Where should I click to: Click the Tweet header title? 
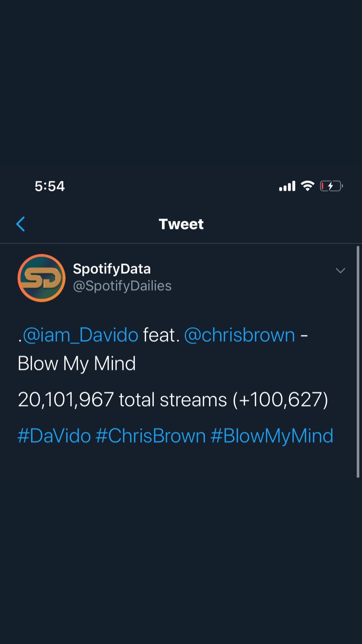point(181,224)
